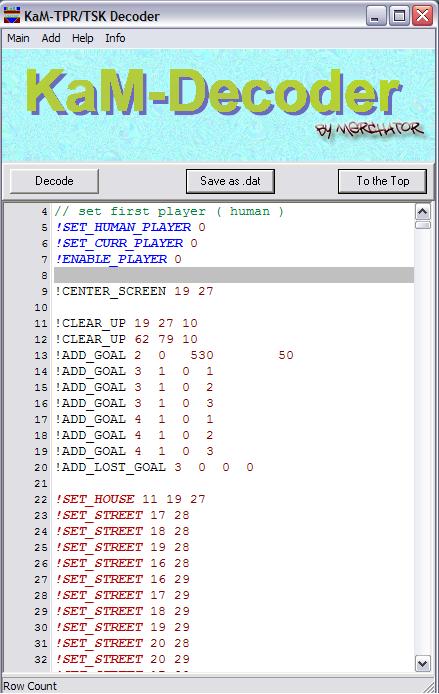
Task: Click the Decode button
Action: (54, 181)
